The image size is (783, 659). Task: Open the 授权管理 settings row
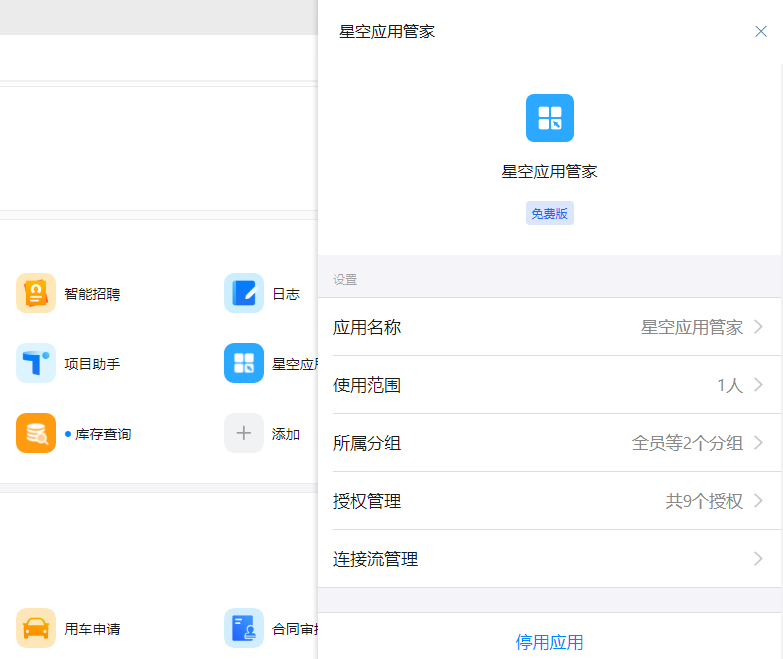(x=549, y=501)
